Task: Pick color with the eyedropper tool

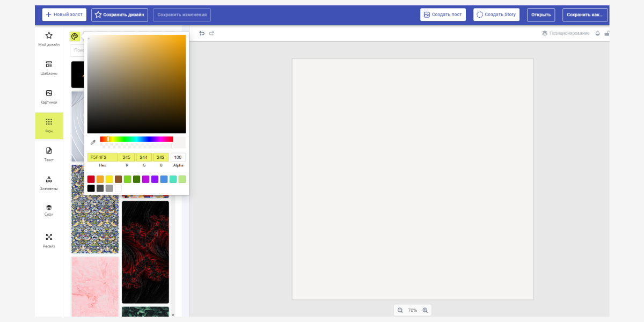Action: point(93,142)
